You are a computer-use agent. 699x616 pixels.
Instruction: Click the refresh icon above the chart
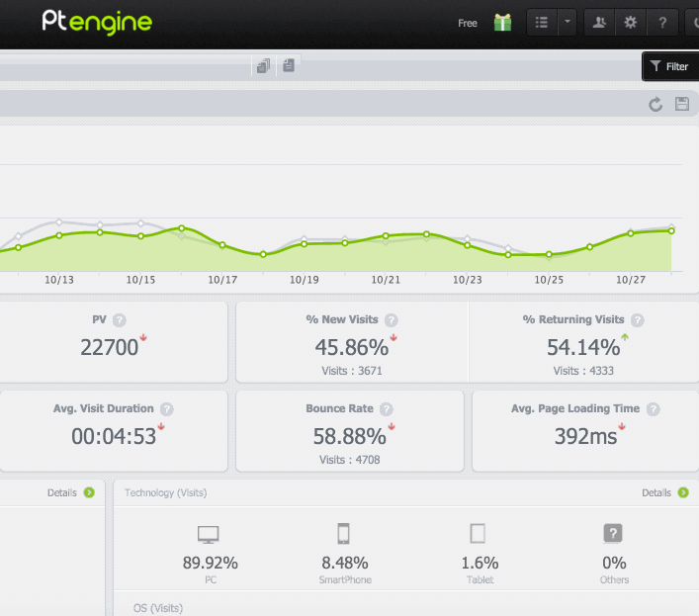click(x=655, y=105)
